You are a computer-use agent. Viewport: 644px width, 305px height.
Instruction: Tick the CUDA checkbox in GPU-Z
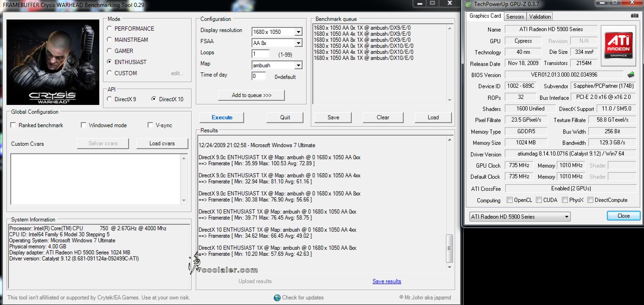point(539,200)
